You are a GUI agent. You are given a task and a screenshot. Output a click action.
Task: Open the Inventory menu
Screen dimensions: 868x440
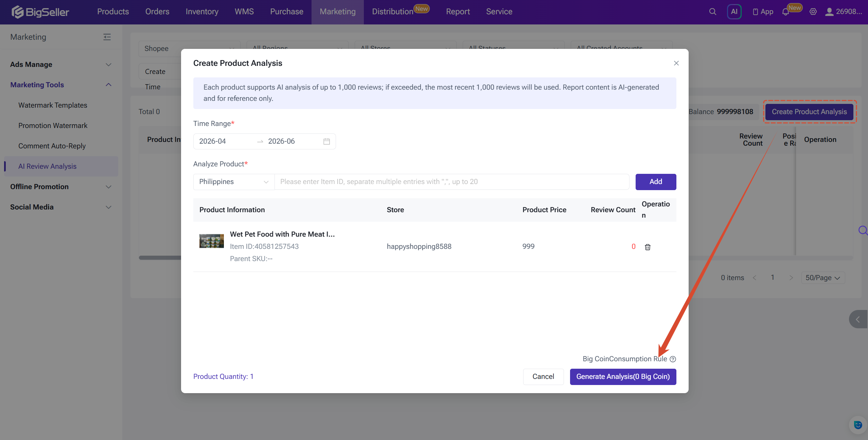(202, 12)
